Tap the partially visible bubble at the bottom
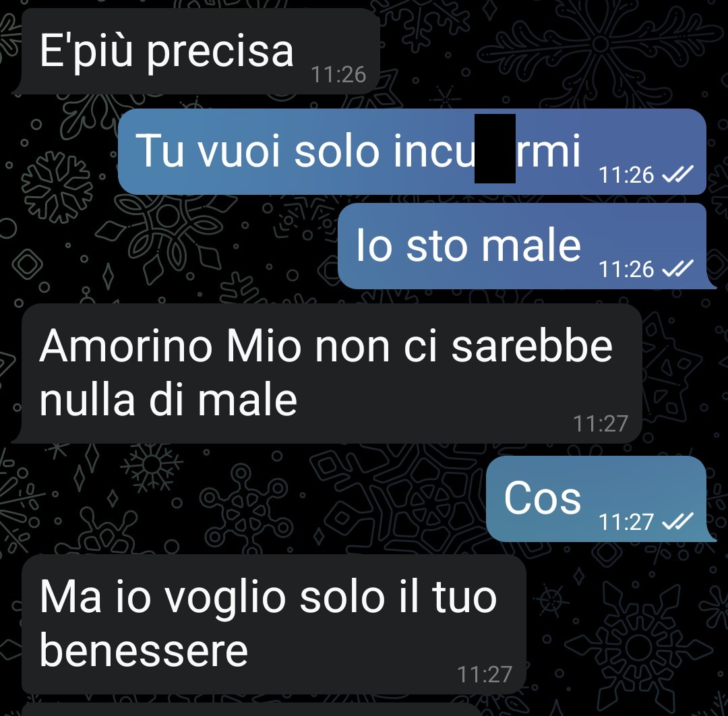Viewport: 728px width, 716px height. [251, 709]
